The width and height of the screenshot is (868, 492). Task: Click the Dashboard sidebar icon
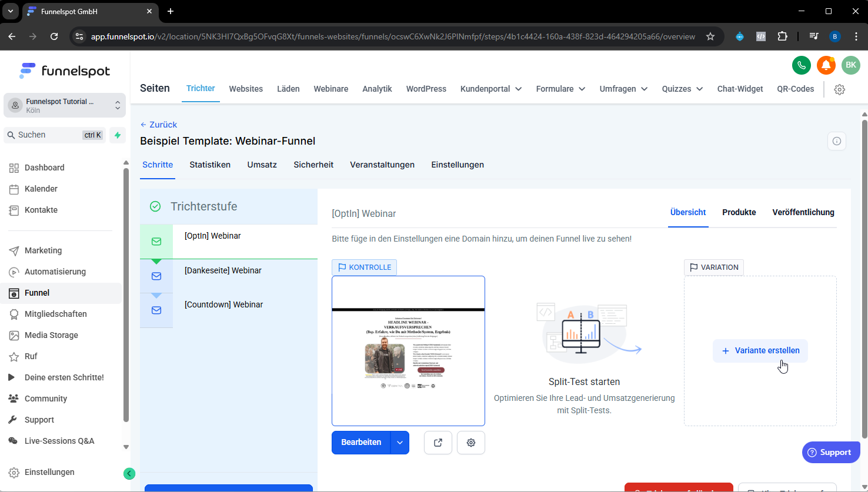pos(14,168)
